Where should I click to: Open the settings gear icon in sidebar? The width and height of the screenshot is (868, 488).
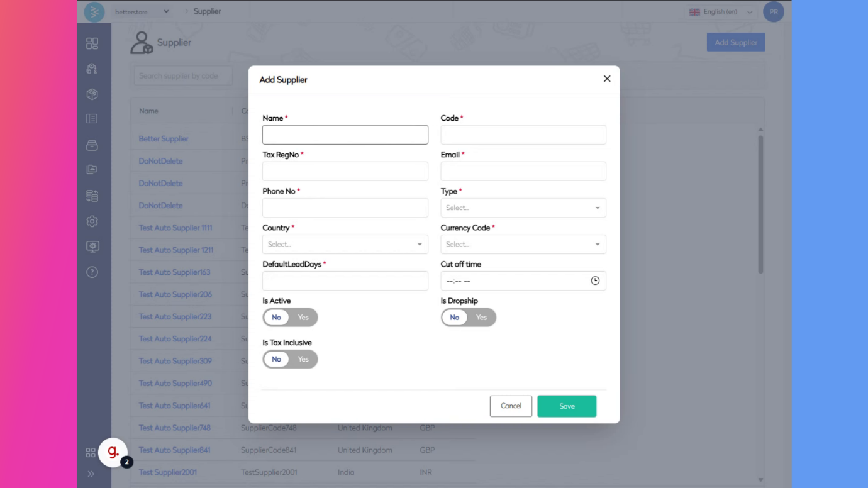[x=92, y=221]
